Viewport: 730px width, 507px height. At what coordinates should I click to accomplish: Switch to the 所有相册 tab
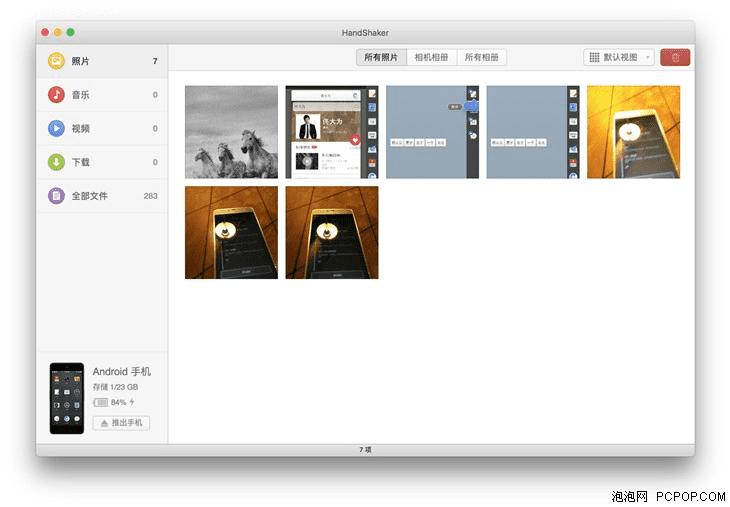tap(482, 57)
